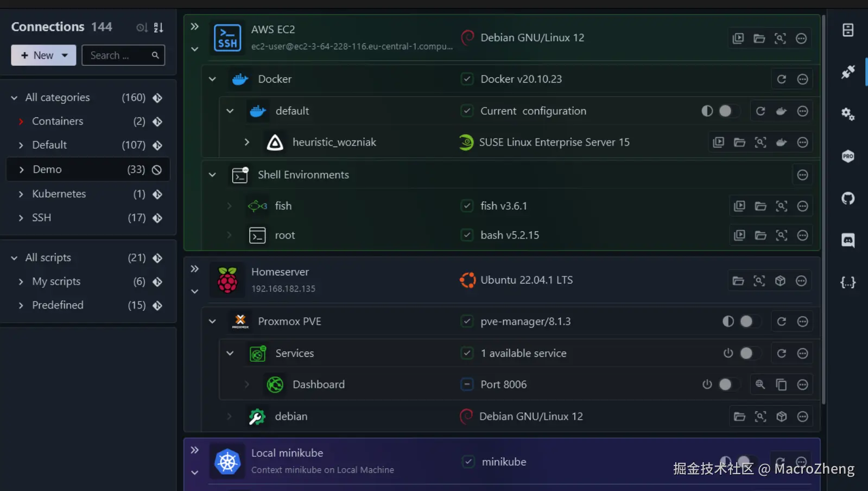Refresh the Proxmox PVE entry
The image size is (868, 491).
click(782, 322)
